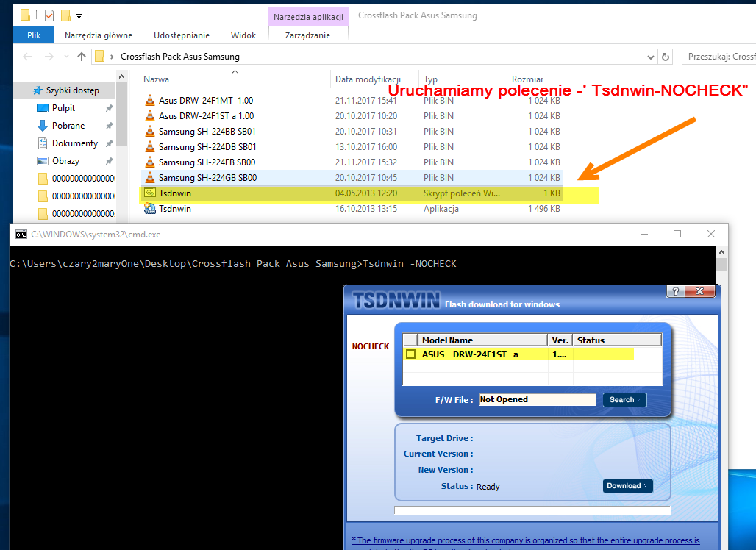The height and width of the screenshot is (550, 756).
Task: Click the F/W File Not Opened field
Action: click(538, 399)
